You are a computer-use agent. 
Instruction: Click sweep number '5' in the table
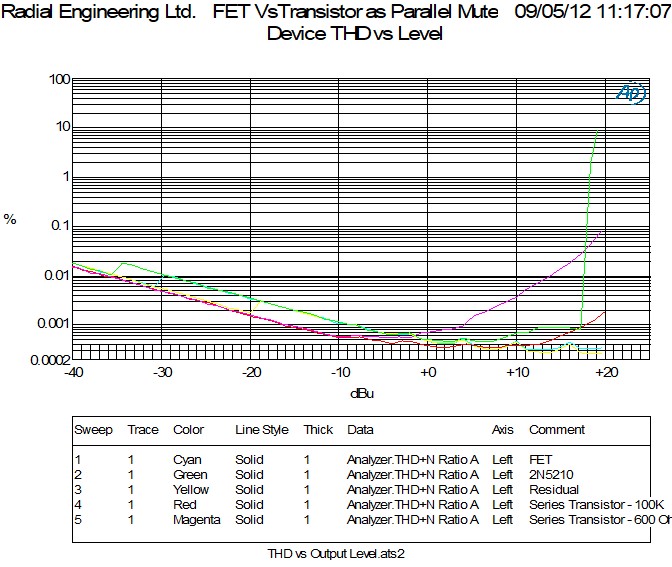[78, 520]
